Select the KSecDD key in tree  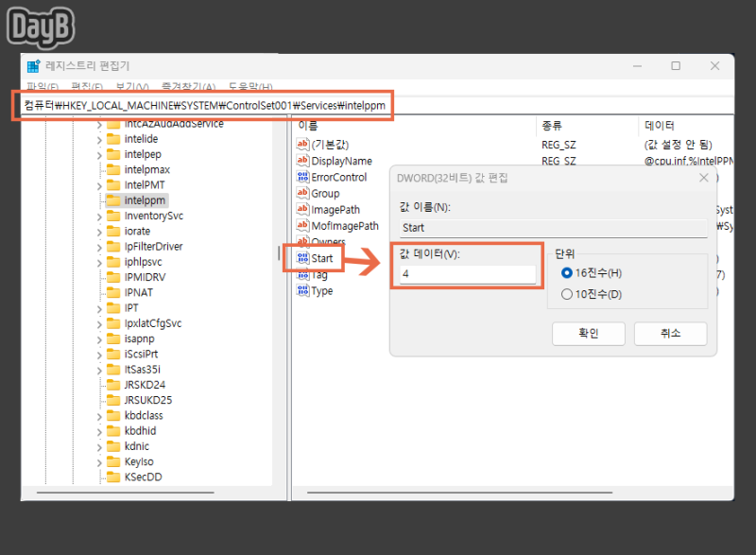coord(144,477)
